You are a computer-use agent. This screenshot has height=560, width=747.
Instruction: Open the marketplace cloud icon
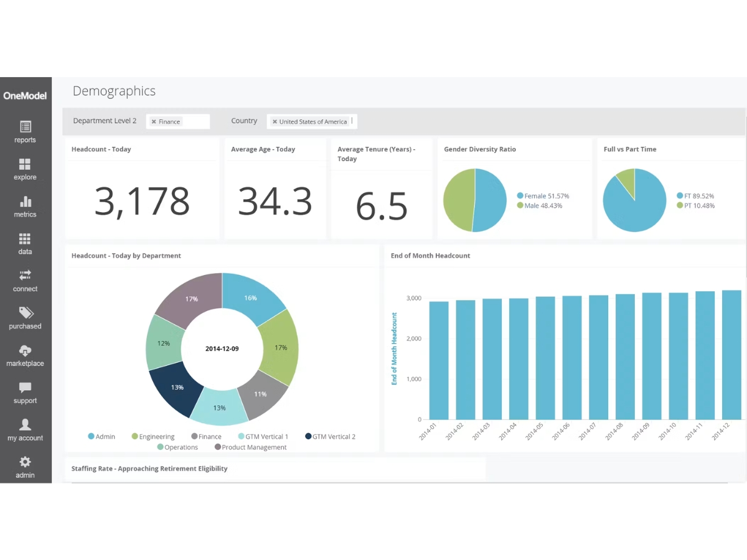click(25, 350)
